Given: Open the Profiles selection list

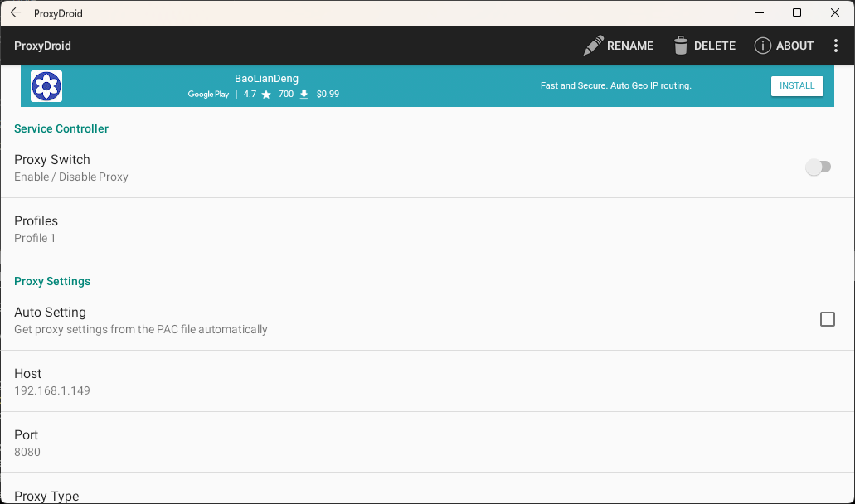Looking at the screenshot, I should (428, 229).
